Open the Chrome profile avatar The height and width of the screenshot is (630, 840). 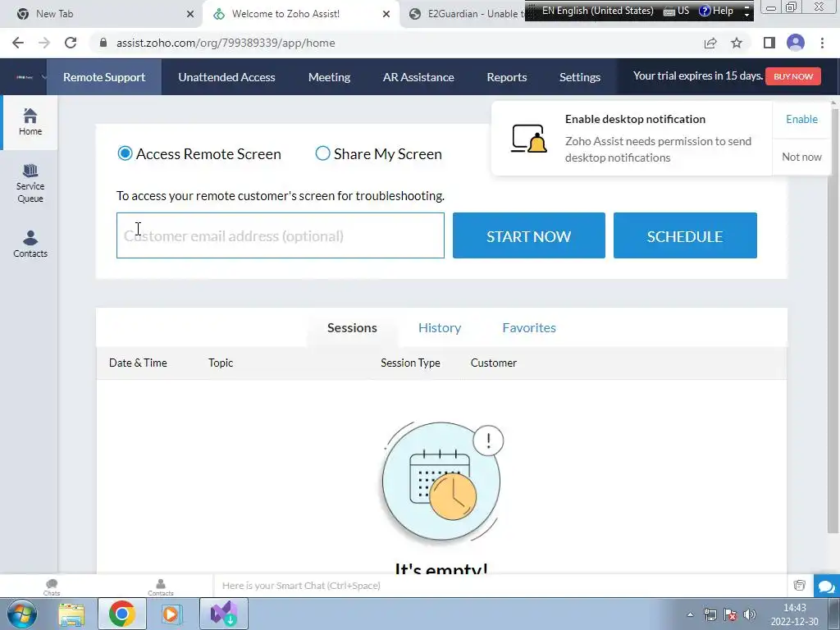796,43
